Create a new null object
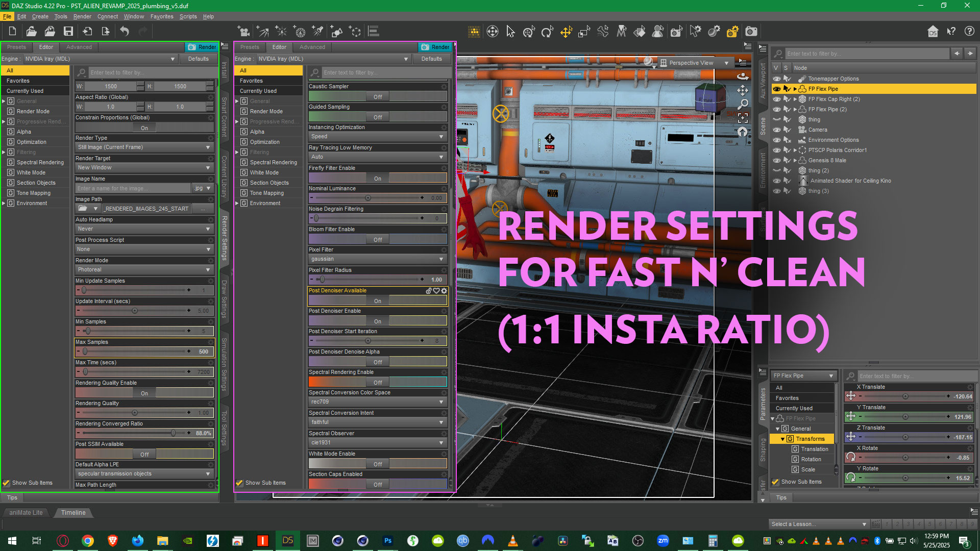 pyautogui.click(x=355, y=32)
